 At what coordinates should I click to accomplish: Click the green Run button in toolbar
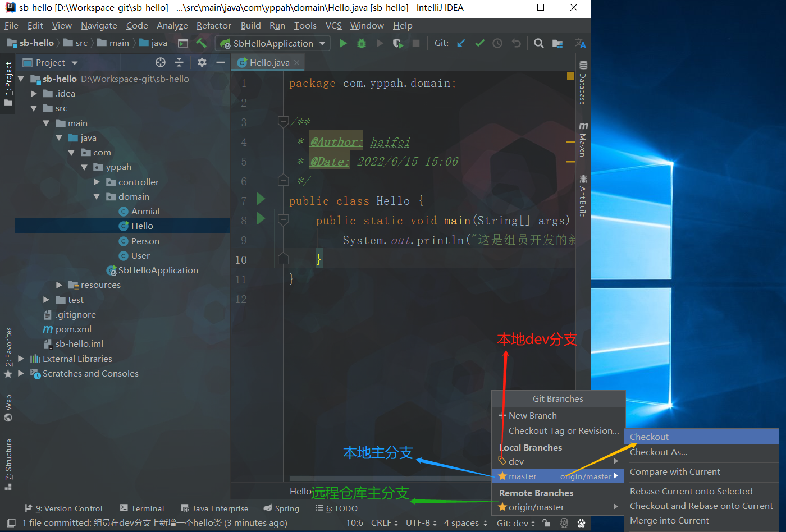tap(343, 43)
